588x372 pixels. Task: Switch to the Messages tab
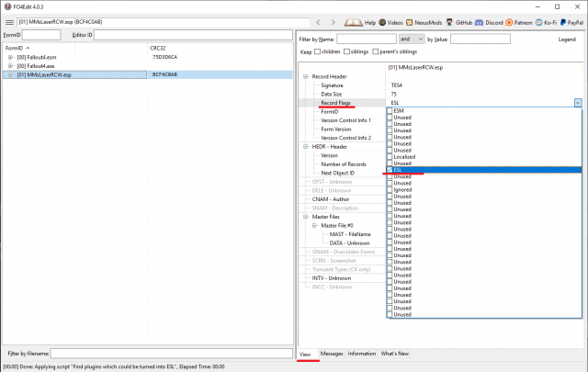[332, 353]
